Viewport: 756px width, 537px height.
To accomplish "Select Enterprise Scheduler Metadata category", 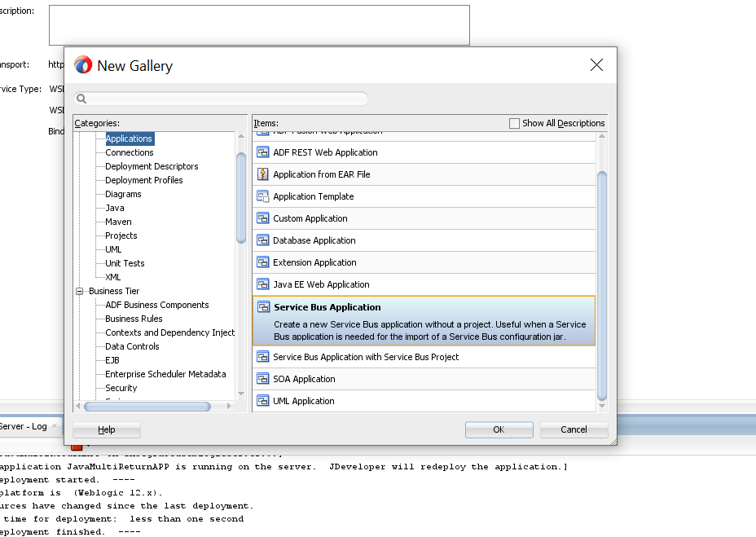I will click(x=165, y=374).
